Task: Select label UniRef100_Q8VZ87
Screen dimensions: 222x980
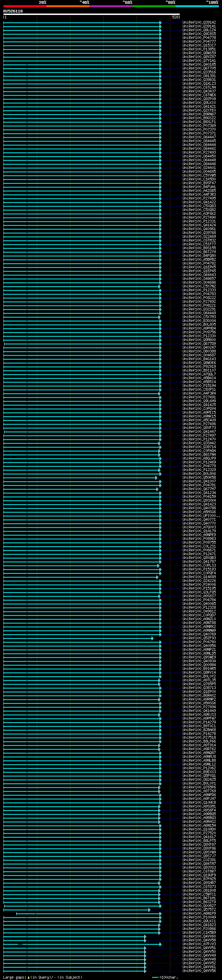Action: (199, 57)
